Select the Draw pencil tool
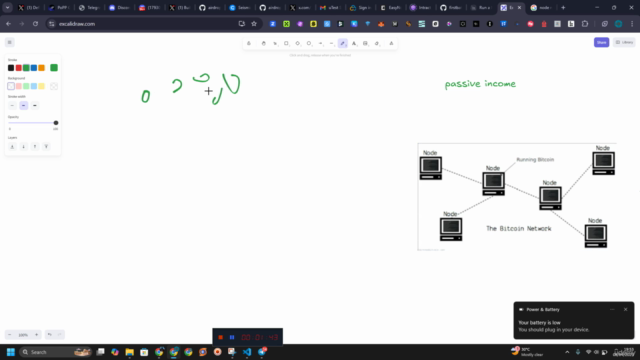 pos(343,43)
